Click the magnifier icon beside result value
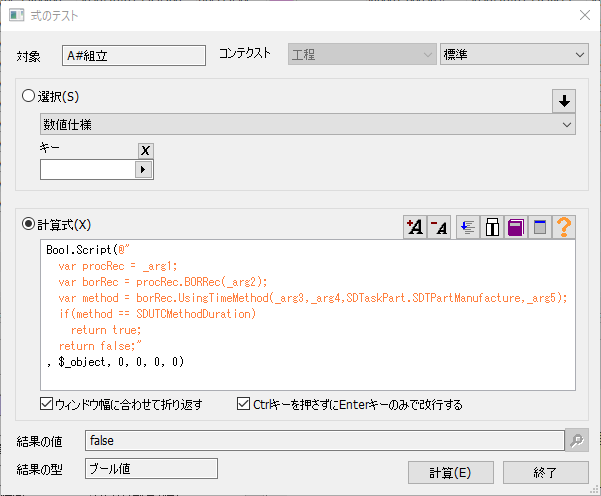This screenshot has height=496, width=601. [577, 440]
